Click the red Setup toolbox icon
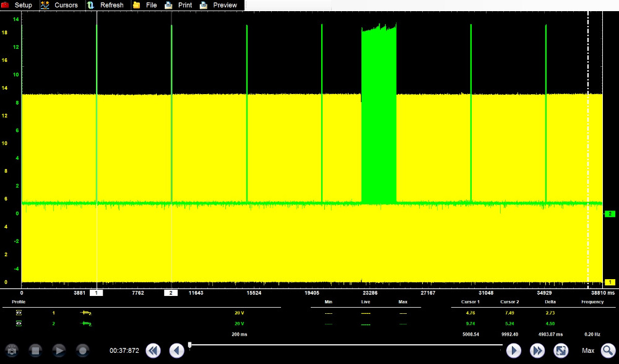 [5, 5]
